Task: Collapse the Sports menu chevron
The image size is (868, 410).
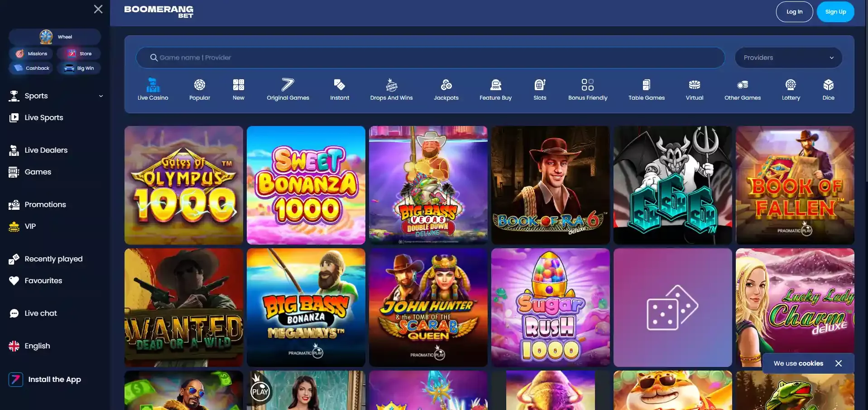Action: [x=101, y=96]
